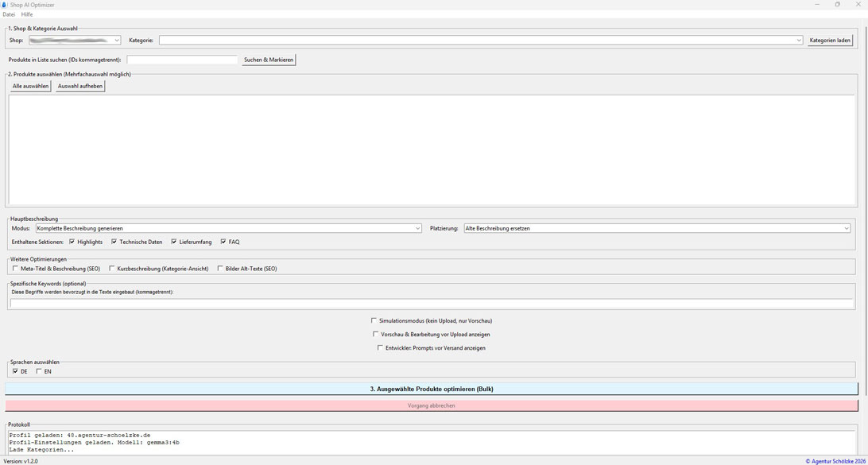Open the Datei menu
Screen dimensions: 868x465
(x=9, y=14)
